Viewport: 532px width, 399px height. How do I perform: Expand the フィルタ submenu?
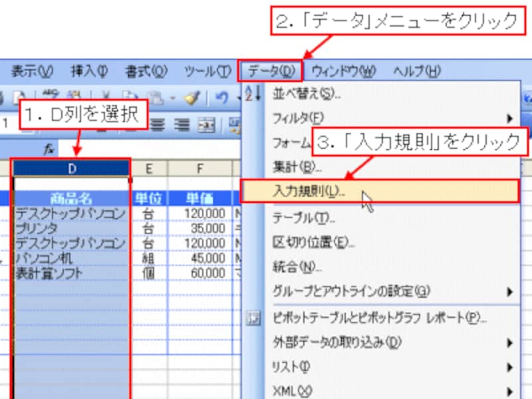509,118
